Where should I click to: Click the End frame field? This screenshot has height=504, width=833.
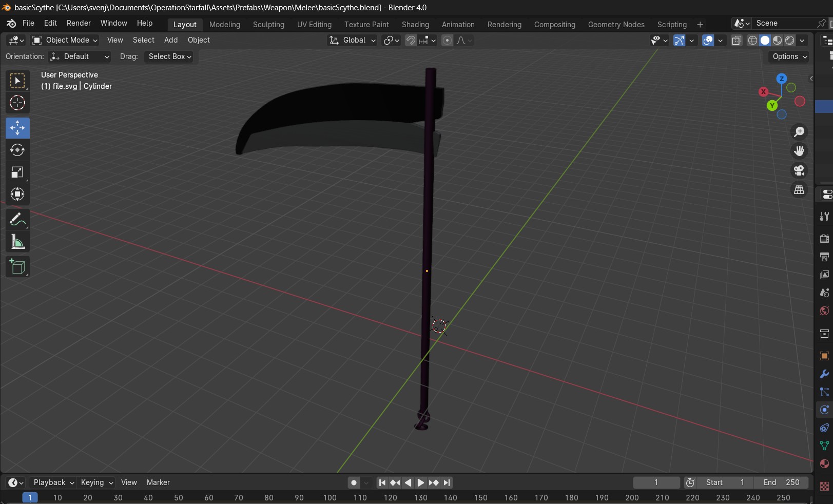tap(781, 482)
